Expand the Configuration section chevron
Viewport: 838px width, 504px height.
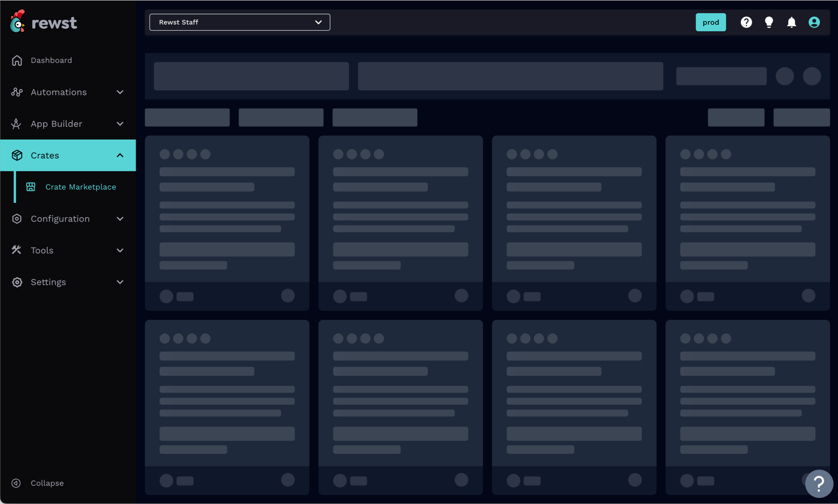click(120, 219)
